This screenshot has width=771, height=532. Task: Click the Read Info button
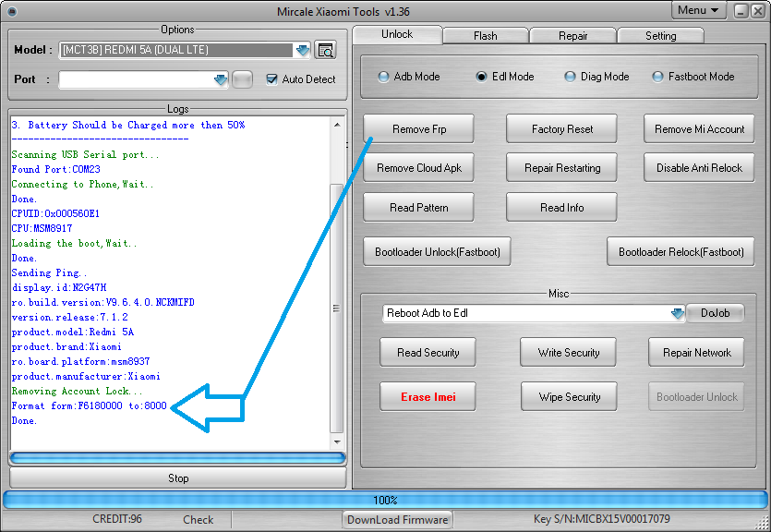[562, 208]
